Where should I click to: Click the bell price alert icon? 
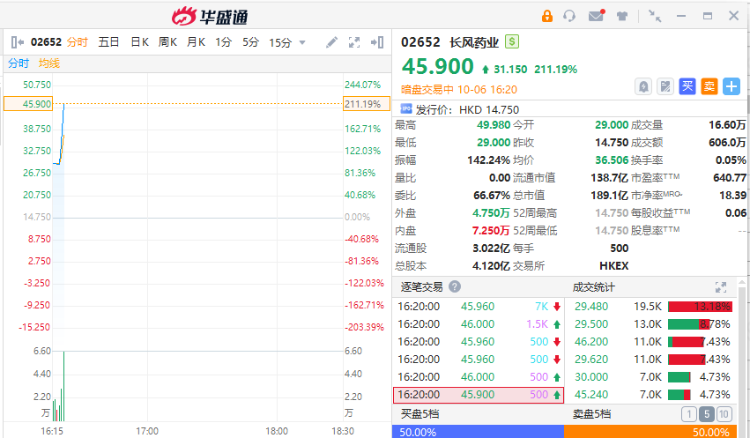click(643, 86)
